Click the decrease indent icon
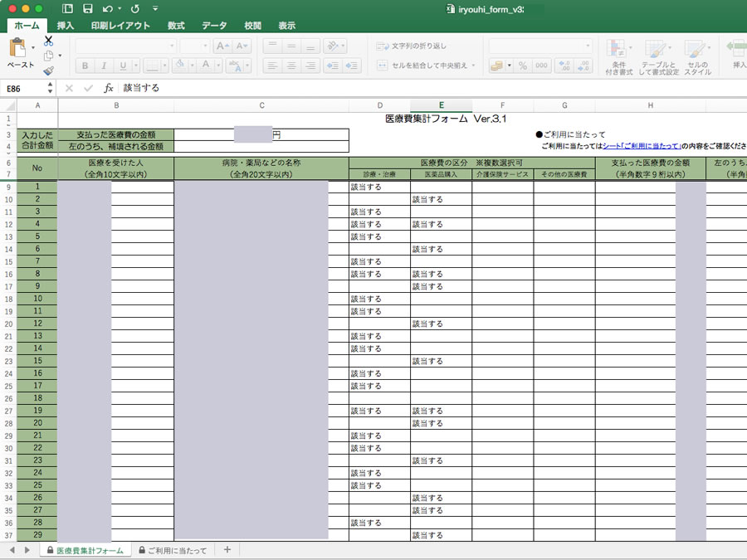 (x=332, y=66)
